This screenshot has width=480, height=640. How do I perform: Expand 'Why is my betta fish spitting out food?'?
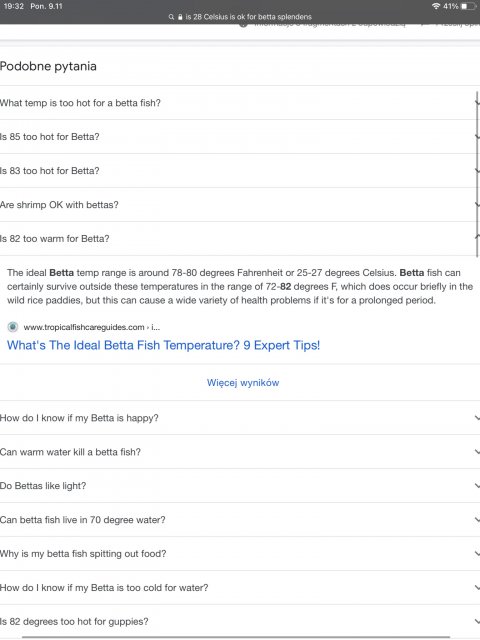point(240,553)
